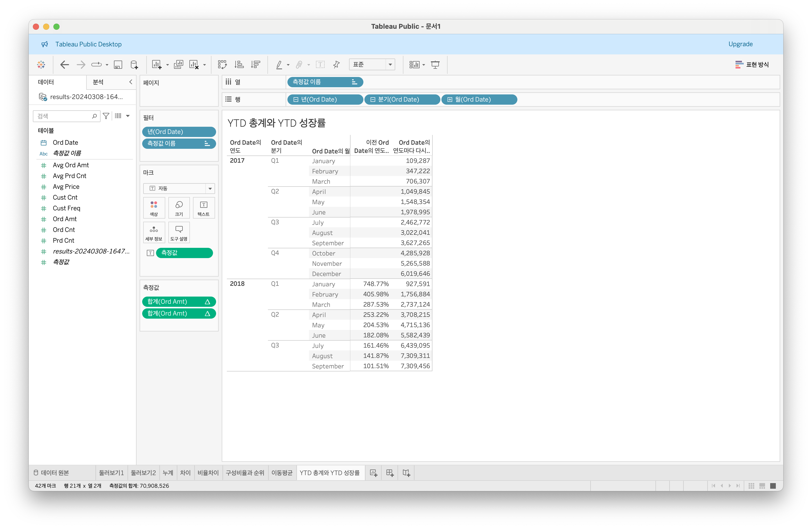Click swap rows and columns icon
The image size is (812, 529).
point(223,65)
